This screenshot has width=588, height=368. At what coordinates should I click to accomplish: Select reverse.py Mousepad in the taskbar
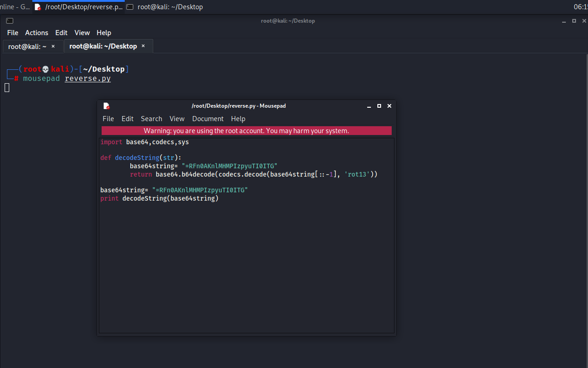(x=79, y=7)
